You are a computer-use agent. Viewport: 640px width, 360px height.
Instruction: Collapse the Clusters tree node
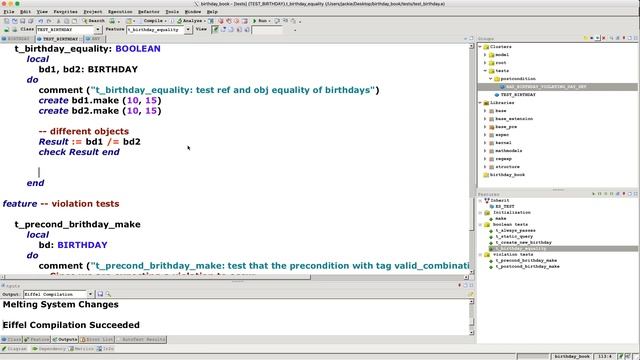coord(480,47)
